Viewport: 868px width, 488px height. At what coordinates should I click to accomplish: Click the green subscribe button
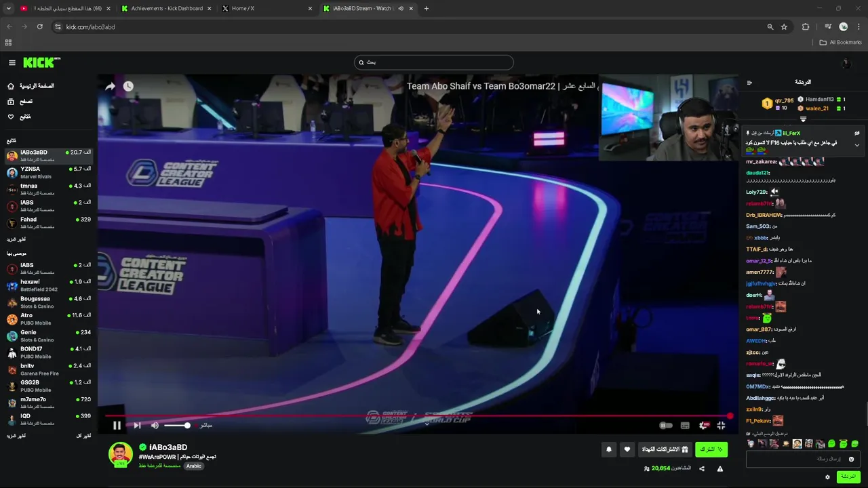coord(711,449)
